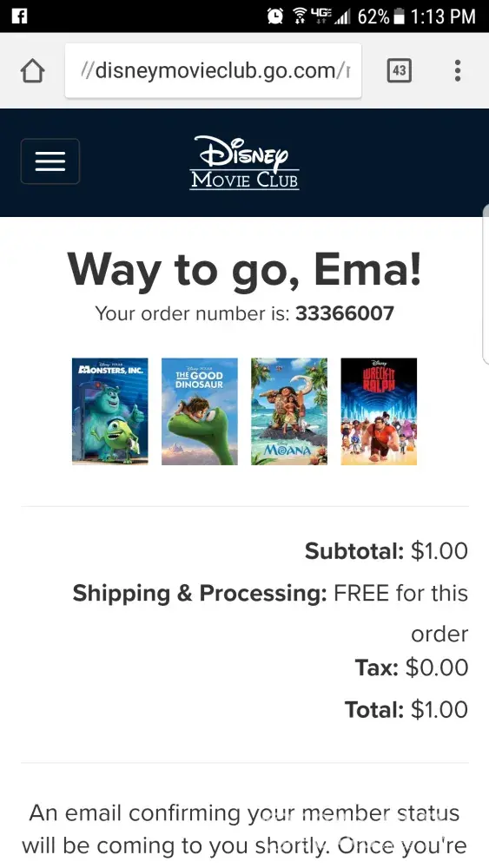Open the Wreck-It Ralph movie poster
This screenshot has width=489, height=868.
379,411
